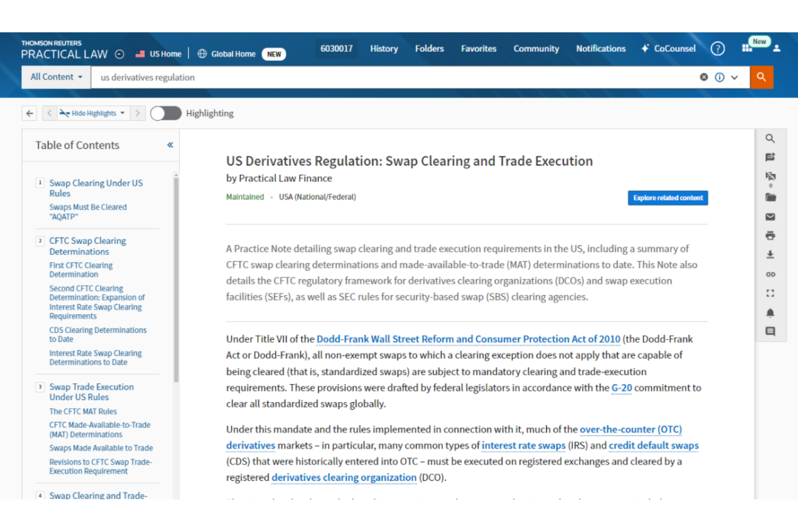The image size is (798, 532).
Task: Download the document
Action: [x=770, y=254]
